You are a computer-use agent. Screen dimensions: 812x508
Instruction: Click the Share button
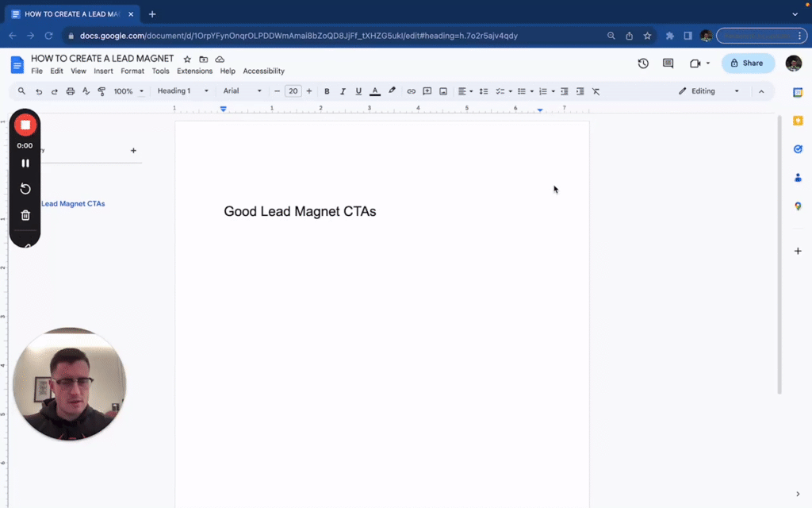747,63
